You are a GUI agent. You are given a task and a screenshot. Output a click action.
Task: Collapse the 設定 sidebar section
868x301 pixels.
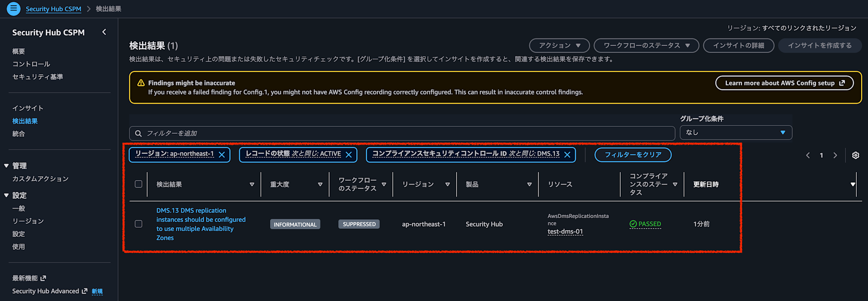pyautogui.click(x=7, y=195)
